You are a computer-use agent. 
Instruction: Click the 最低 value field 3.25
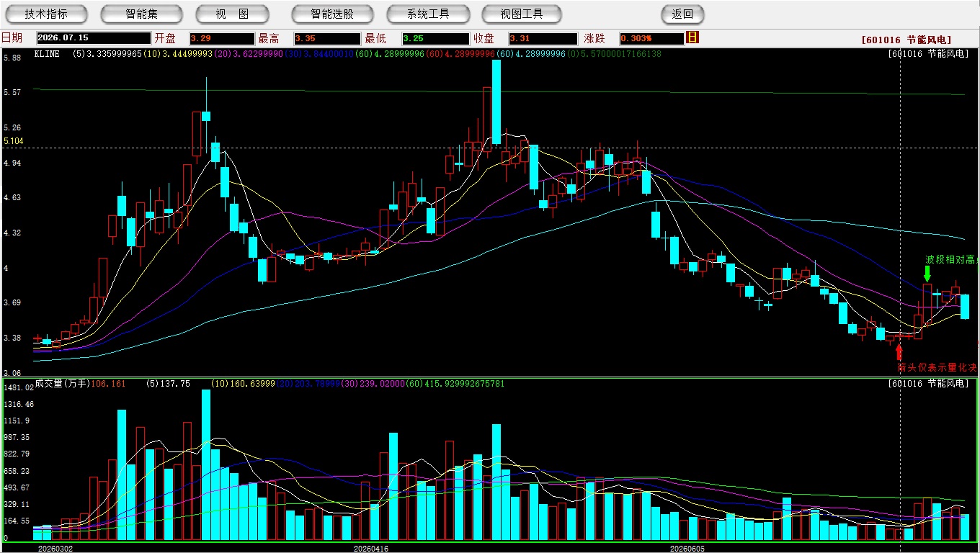[x=435, y=39]
